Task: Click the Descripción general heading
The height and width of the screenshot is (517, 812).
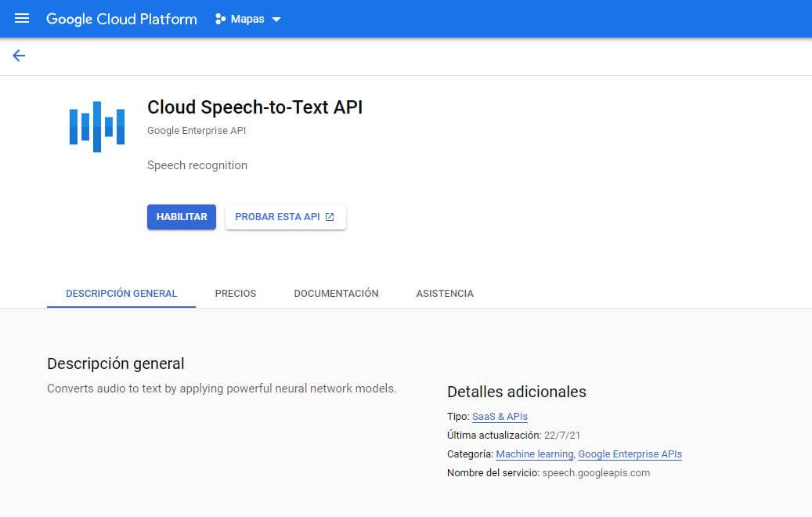Action: (x=115, y=363)
